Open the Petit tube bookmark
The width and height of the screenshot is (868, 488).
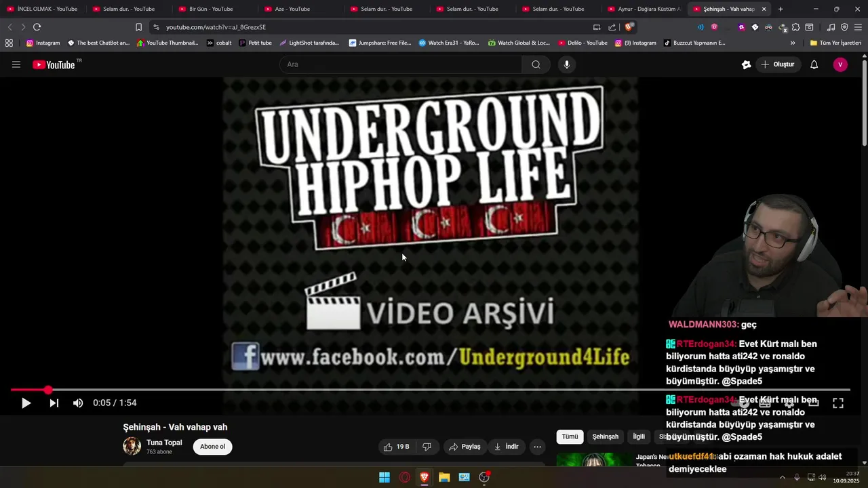coord(255,43)
